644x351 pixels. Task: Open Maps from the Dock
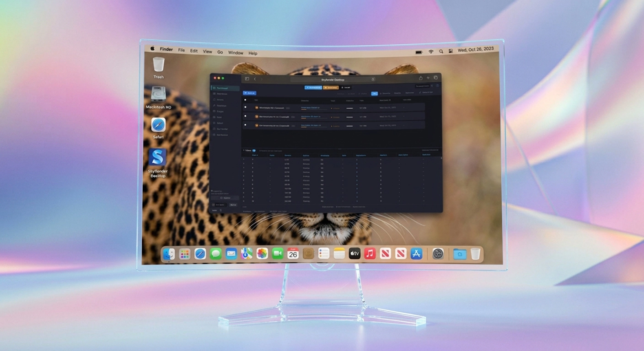tap(247, 254)
